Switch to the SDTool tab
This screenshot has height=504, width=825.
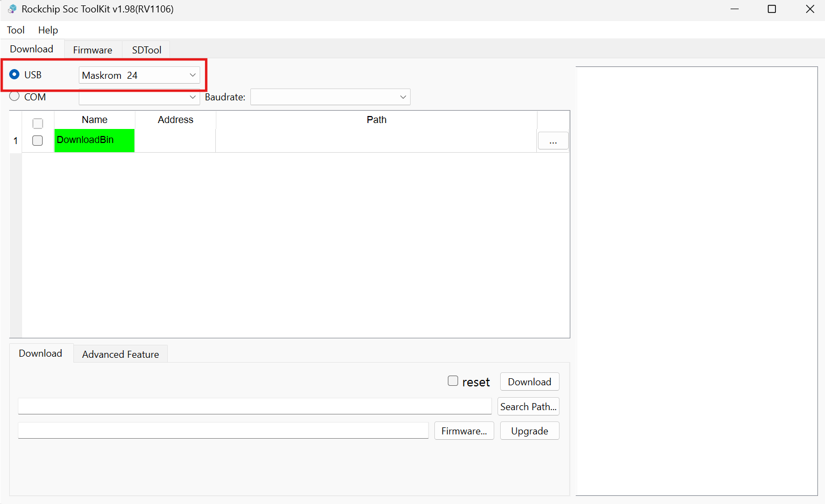(x=147, y=50)
